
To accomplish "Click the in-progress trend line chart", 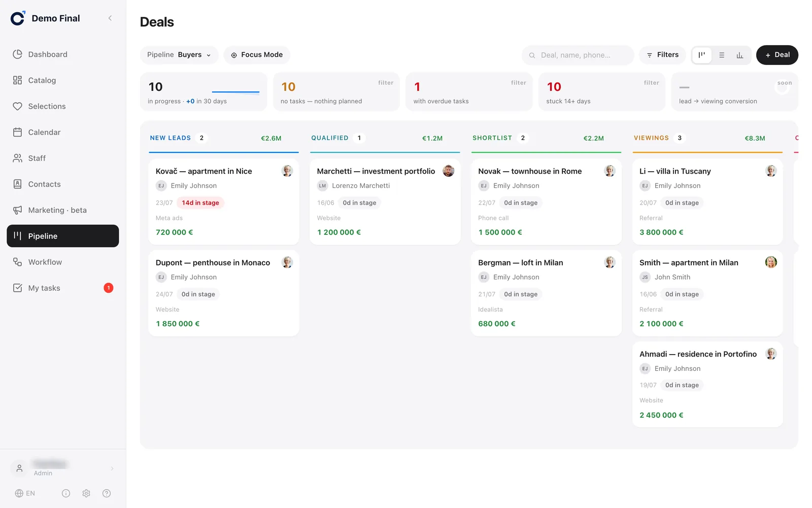I will tap(235, 91).
